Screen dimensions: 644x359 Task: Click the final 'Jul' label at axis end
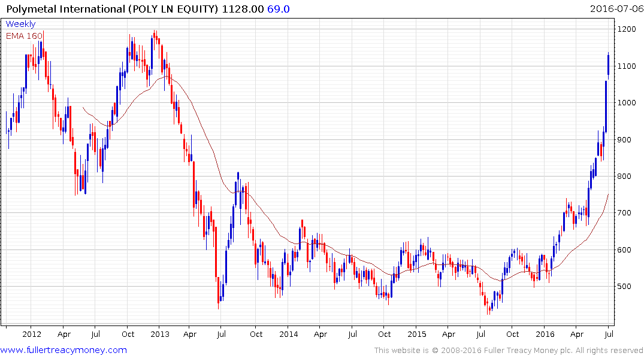[x=609, y=334]
